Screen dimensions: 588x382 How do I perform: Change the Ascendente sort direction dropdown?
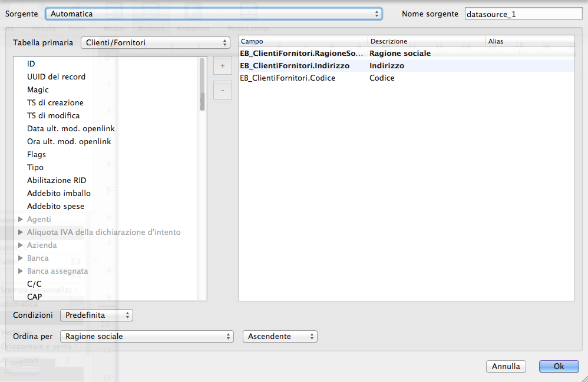point(280,337)
